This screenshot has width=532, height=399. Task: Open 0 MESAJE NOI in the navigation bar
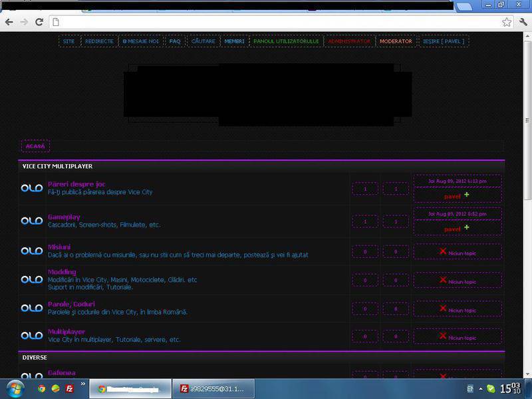(x=141, y=41)
